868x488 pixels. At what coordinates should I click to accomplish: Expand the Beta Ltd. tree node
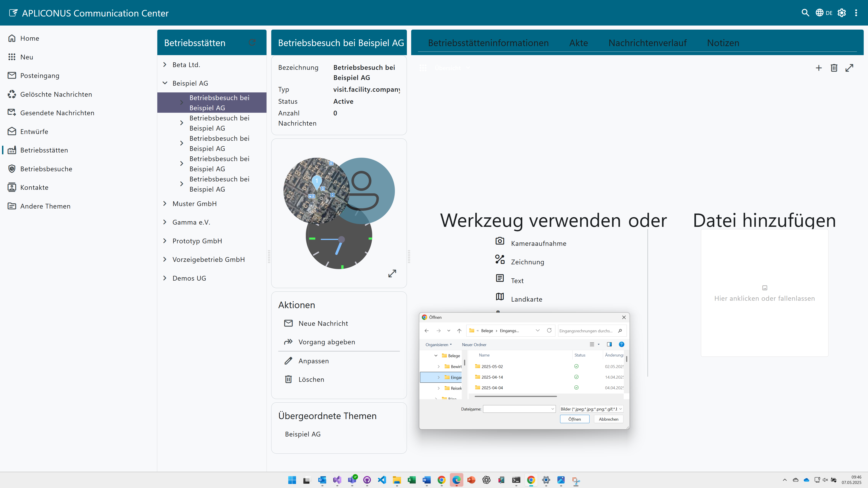pos(165,64)
